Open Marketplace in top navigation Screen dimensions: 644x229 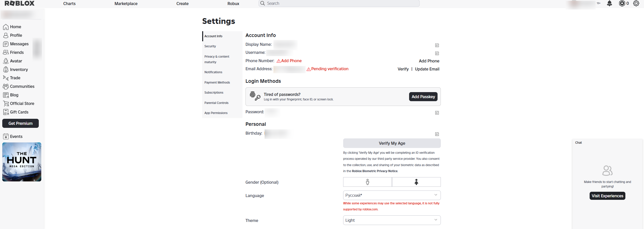126,4
